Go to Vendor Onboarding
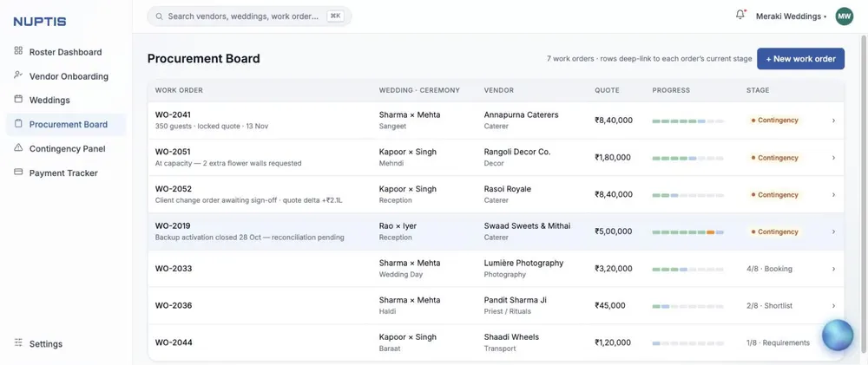The width and height of the screenshot is (868, 365). (66, 76)
